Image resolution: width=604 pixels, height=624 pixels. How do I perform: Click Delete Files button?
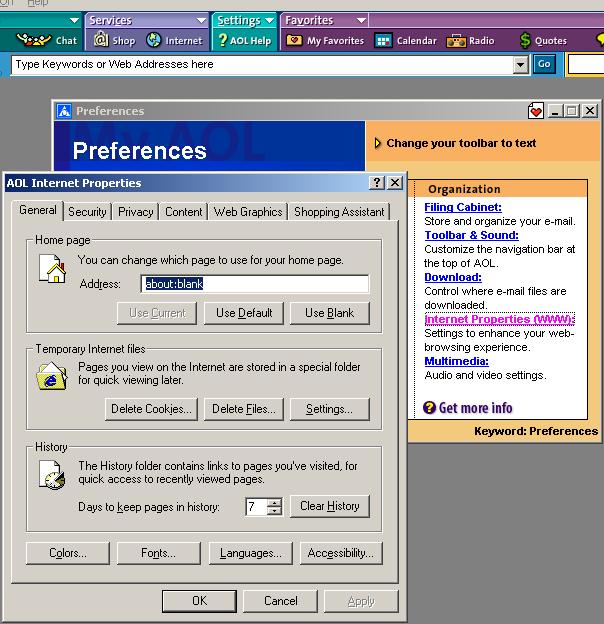(x=244, y=409)
